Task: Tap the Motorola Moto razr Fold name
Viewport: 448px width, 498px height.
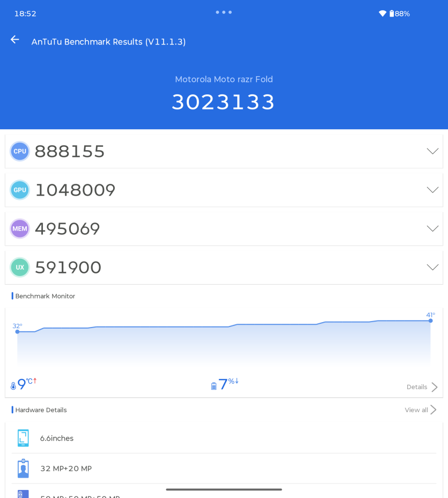Action: [224, 79]
